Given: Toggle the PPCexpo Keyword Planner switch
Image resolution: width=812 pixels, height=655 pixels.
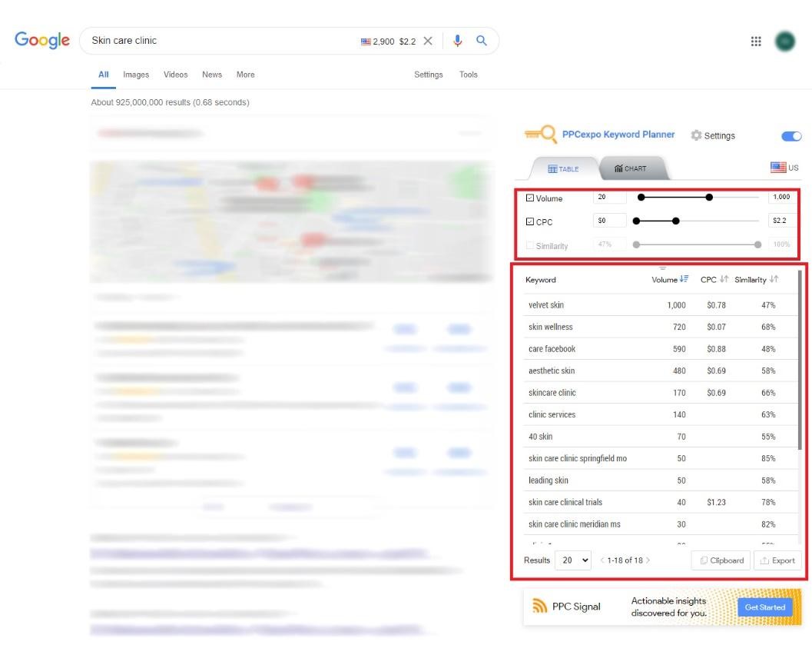Looking at the screenshot, I should (791, 136).
